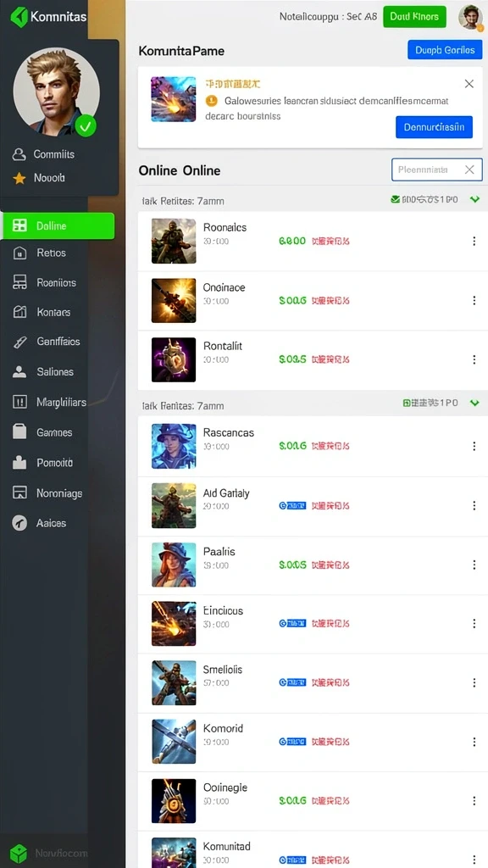Click the Genffiaios sidebar icon
This screenshot has width=488, height=868.
click(19, 342)
